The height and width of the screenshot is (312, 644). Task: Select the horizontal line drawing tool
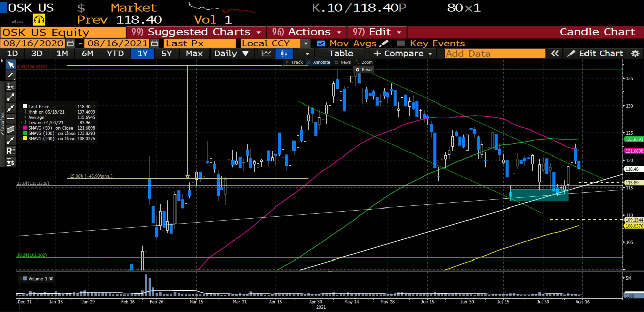point(10,119)
